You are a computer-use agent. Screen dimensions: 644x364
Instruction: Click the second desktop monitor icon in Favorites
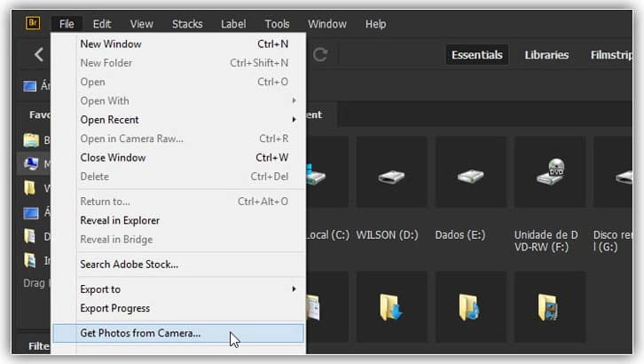31,213
